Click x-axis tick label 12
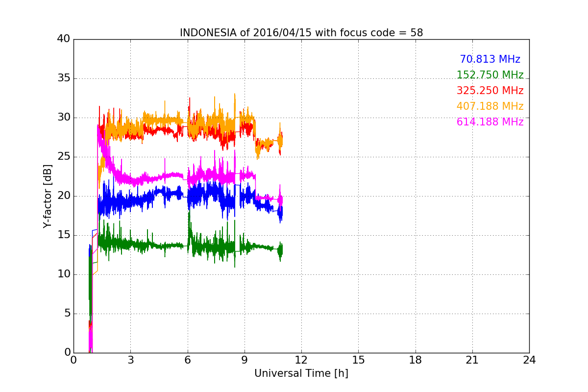This screenshot has width=588, height=392. [301, 360]
